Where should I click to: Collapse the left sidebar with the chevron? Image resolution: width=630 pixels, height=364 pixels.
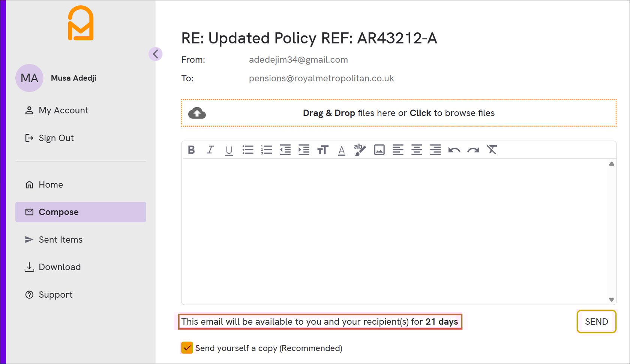tap(156, 54)
